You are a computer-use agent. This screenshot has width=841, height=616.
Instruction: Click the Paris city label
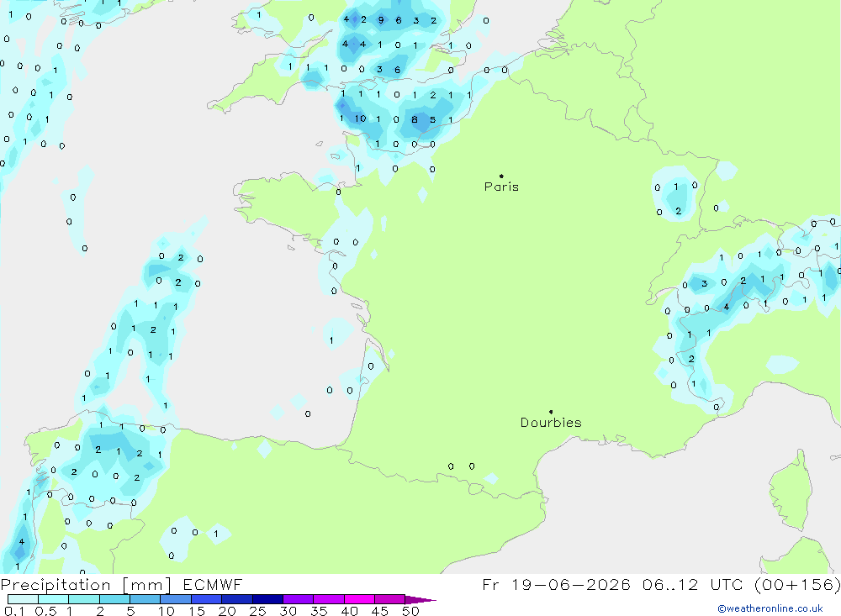pos(501,187)
